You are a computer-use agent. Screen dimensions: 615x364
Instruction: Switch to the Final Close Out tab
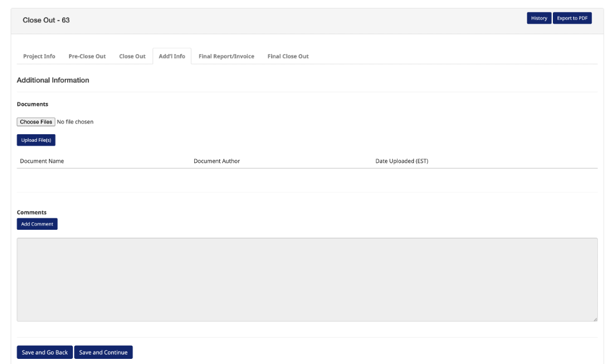coord(288,56)
